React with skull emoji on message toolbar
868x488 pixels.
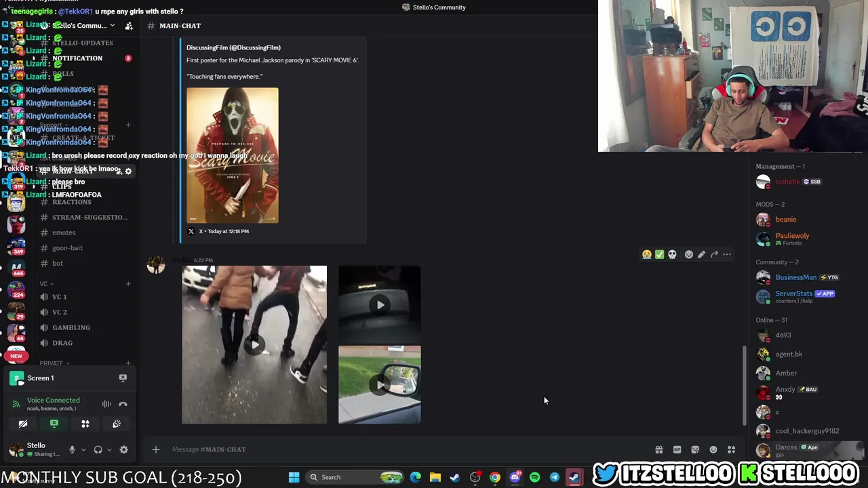pos(672,254)
